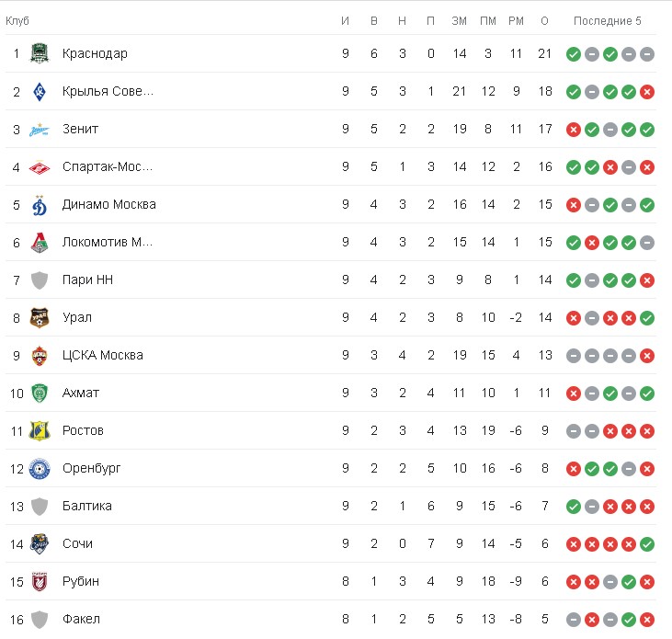The image size is (672, 639).
Task: Click the Зенит club logo
Action: tap(40, 129)
